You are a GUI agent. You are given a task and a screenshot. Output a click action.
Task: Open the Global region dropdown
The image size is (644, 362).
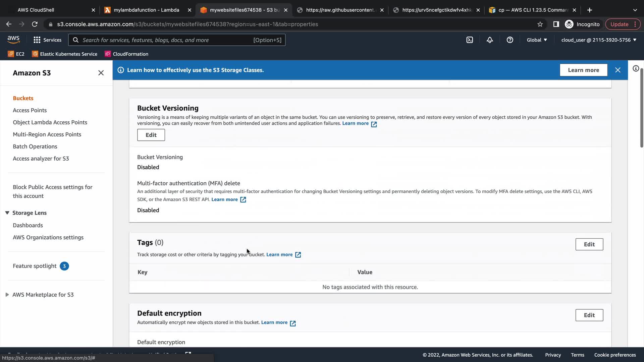537,40
